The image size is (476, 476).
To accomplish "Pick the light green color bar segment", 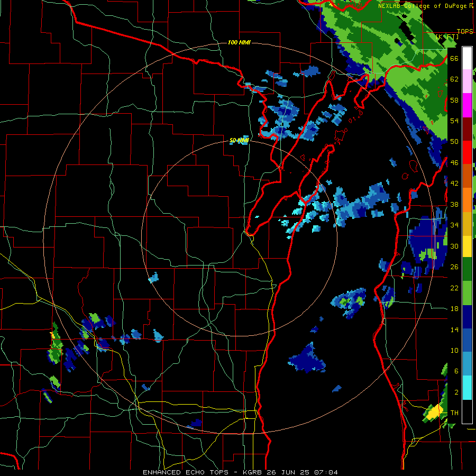I will [467, 293].
